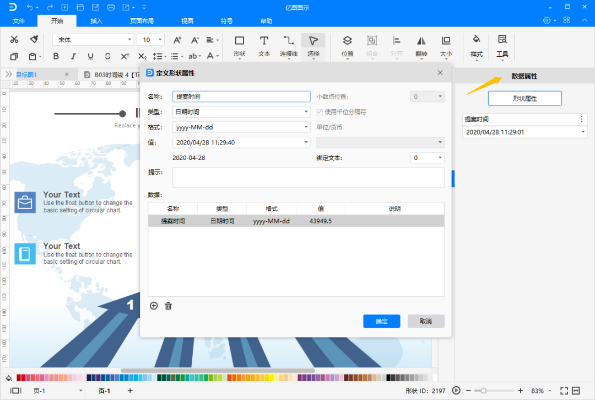
Task: Expand the yyyy-MM-dd format dropdown
Action: tap(241, 127)
